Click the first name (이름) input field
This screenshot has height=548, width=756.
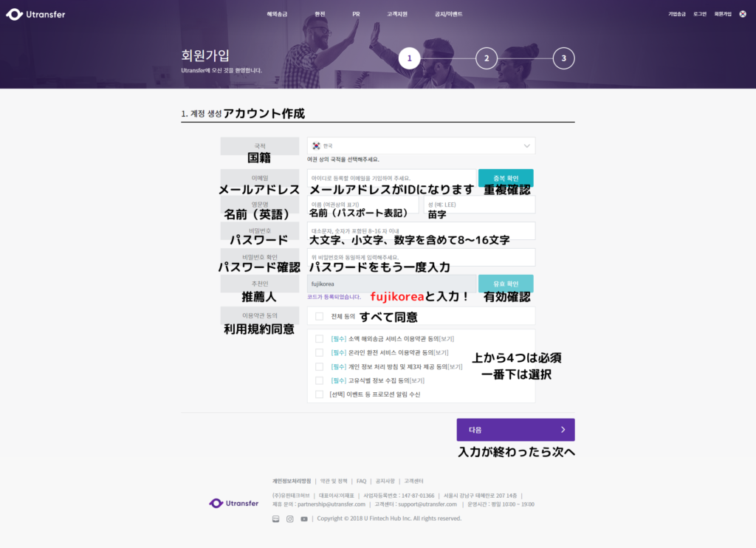click(x=362, y=205)
